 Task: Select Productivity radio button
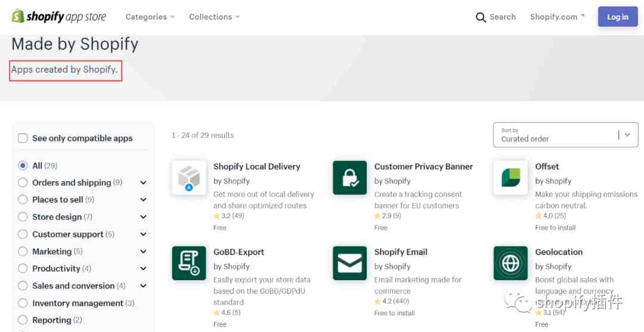point(23,269)
